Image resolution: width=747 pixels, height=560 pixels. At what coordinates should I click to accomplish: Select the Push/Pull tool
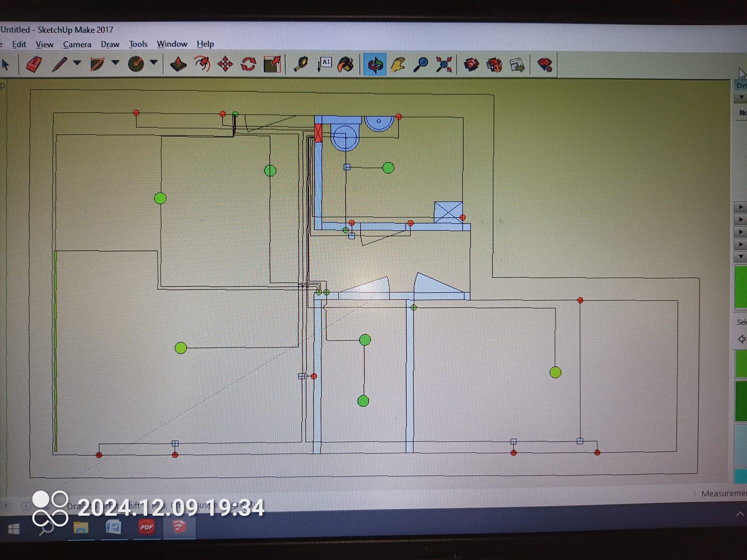tap(178, 64)
